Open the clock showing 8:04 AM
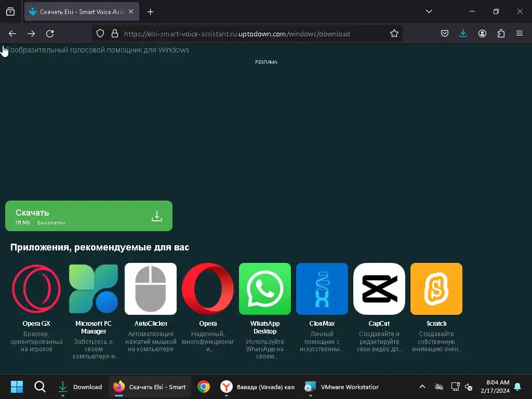This screenshot has height=399, width=532. [x=495, y=387]
